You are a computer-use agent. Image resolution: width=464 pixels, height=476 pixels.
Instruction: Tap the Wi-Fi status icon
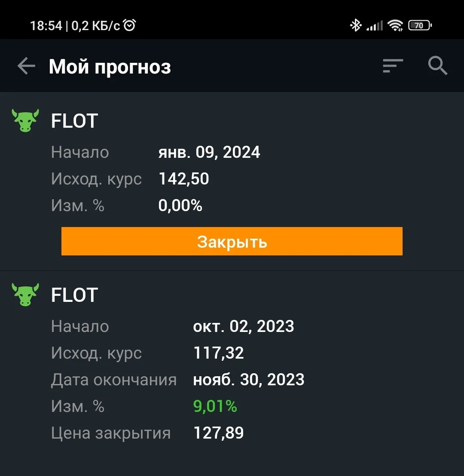pos(395,25)
